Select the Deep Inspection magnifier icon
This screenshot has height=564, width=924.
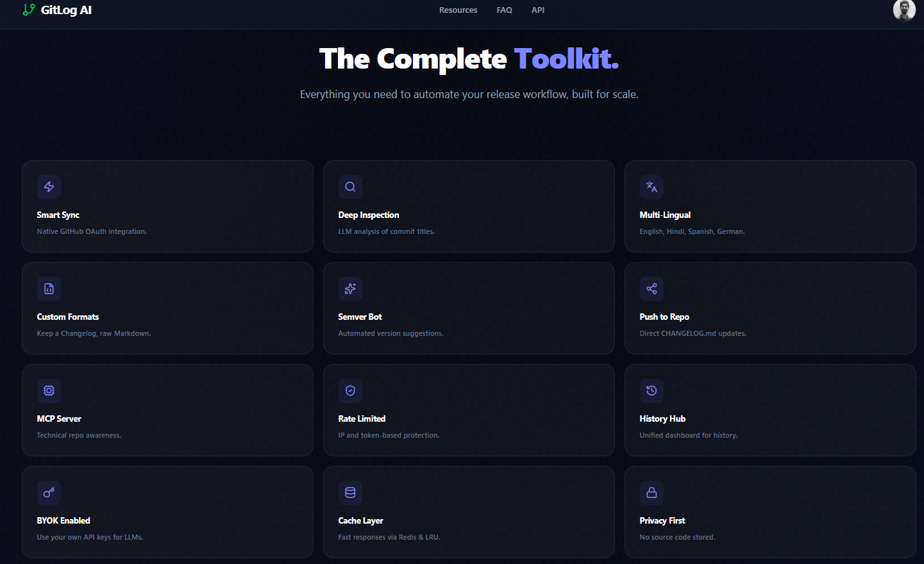click(x=350, y=187)
